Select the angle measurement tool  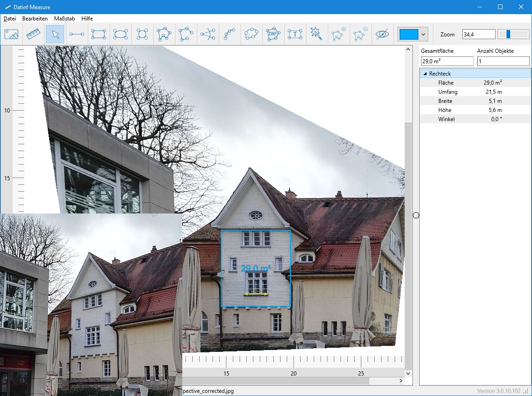(x=208, y=34)
